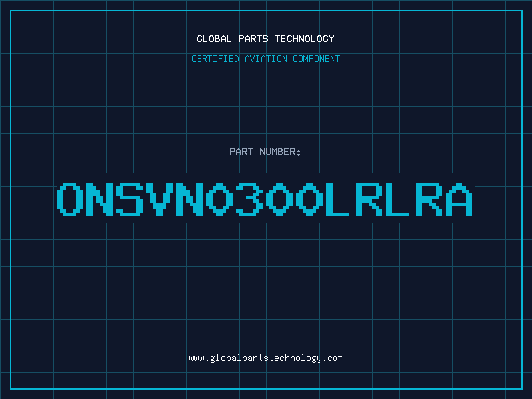The image size is (532, 399).
Task: Click the zero right before the first L
Action: click(x=309, y=199)
